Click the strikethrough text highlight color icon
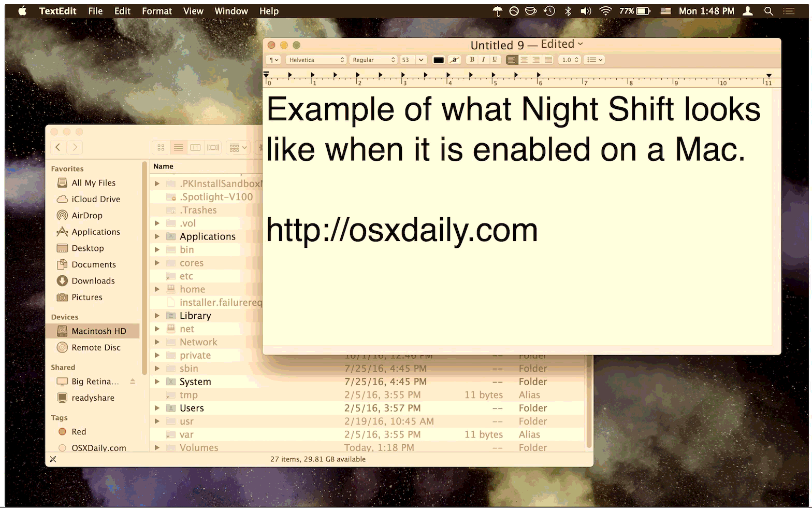This screenshot has height=508, width=812. coord(454,60)
